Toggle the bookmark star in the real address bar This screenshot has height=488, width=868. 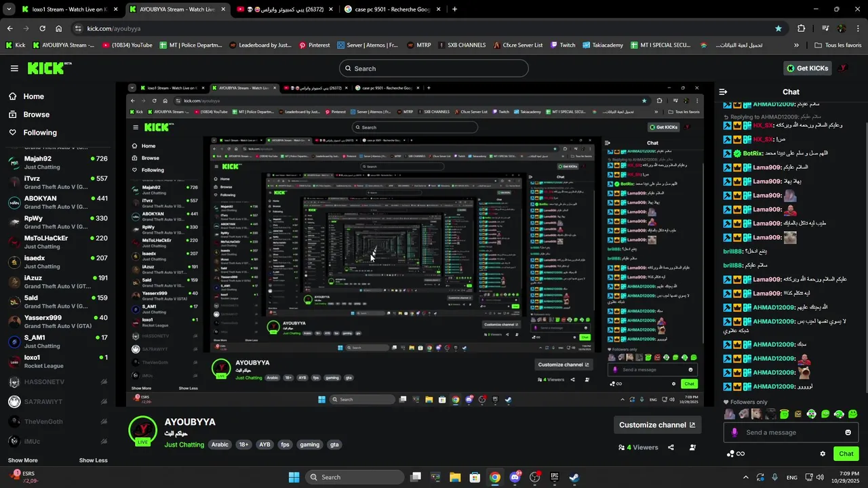pyautogui.click(x=778, y=28)
